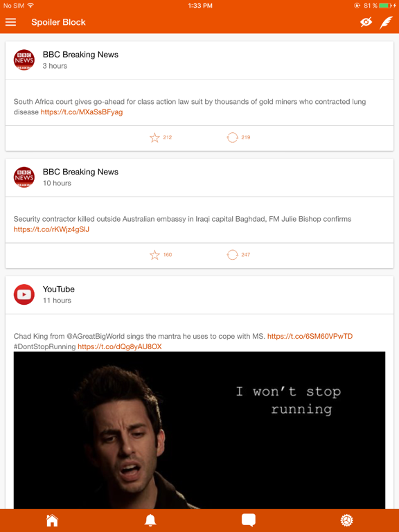Screen dimensions: 399x532
Task: Open link t.co/6SM60VPwTD
Action: click(x=310, y=336)
